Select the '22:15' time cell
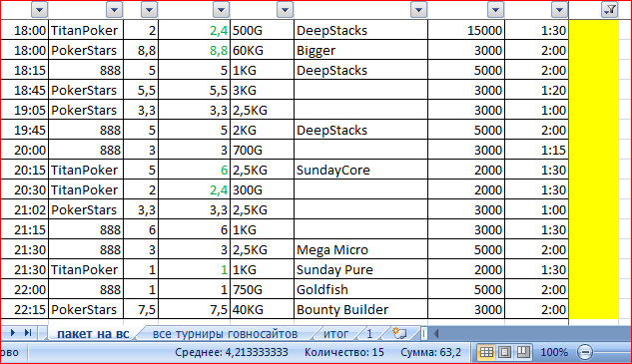Image resolution: width=632 pixels, height=364 pixels. (x=25, y=309)
